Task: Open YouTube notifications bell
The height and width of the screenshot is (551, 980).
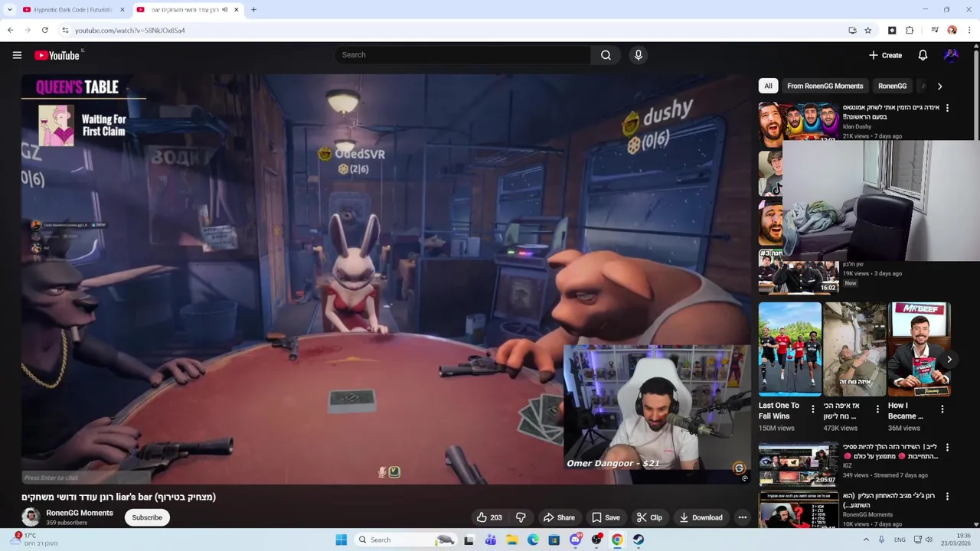Action: (923, 55)
